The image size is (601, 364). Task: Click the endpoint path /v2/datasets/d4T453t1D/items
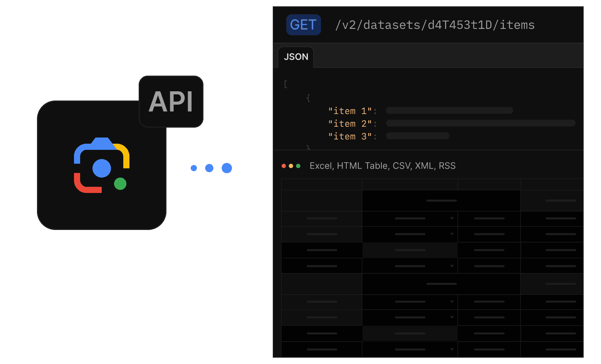click(435, 25)
